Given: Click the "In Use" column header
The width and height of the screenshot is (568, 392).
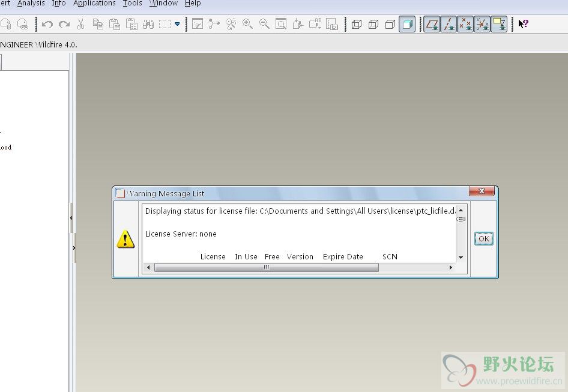Looking at the screenshot, I should pyautogui.click(x=246, y=257).
